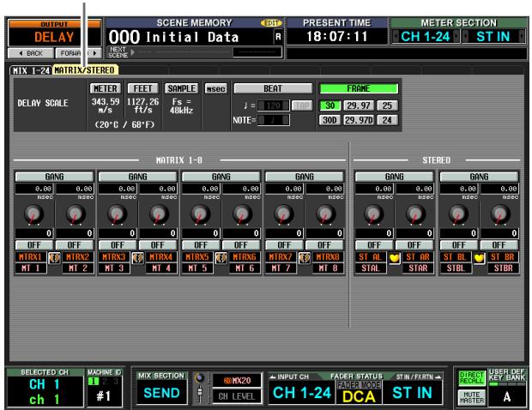Viewport: 532px width, 410px height.
Task: Choose 30D frame rate
Action: [x=329, y=120]
